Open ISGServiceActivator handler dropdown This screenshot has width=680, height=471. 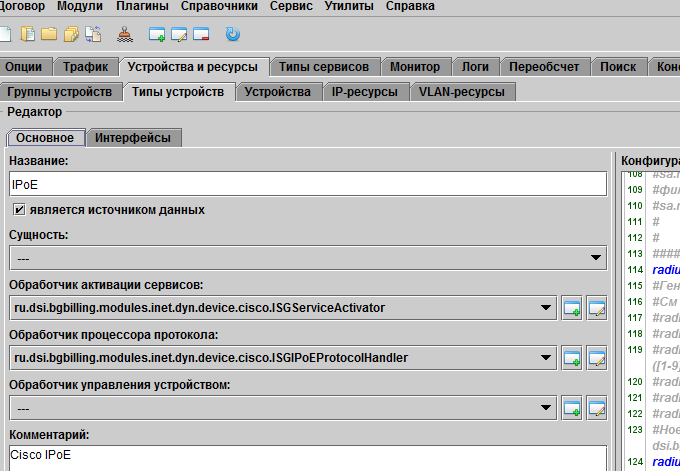click(x=283, y=308)
